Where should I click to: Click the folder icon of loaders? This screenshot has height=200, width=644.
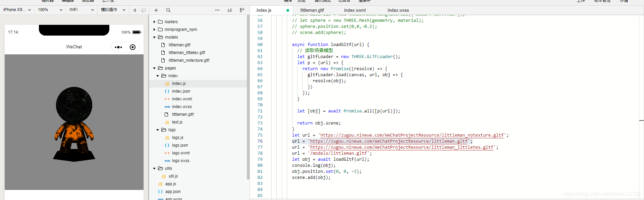click(x=160, y=21)
